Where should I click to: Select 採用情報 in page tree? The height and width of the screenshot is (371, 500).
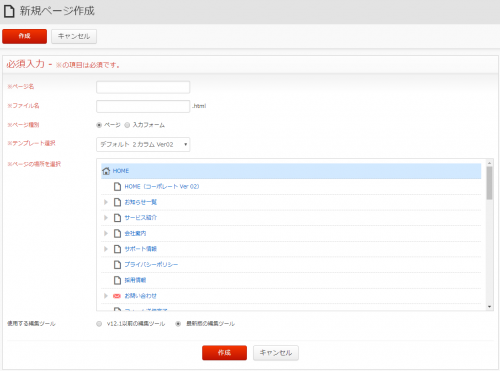pos(135,280)
